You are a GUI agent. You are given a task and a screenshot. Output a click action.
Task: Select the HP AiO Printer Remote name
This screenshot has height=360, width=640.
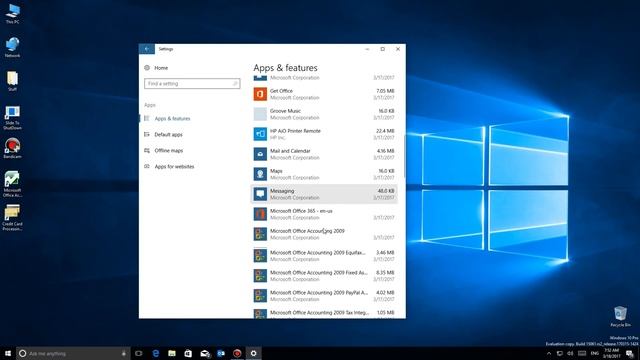(295, 131)
